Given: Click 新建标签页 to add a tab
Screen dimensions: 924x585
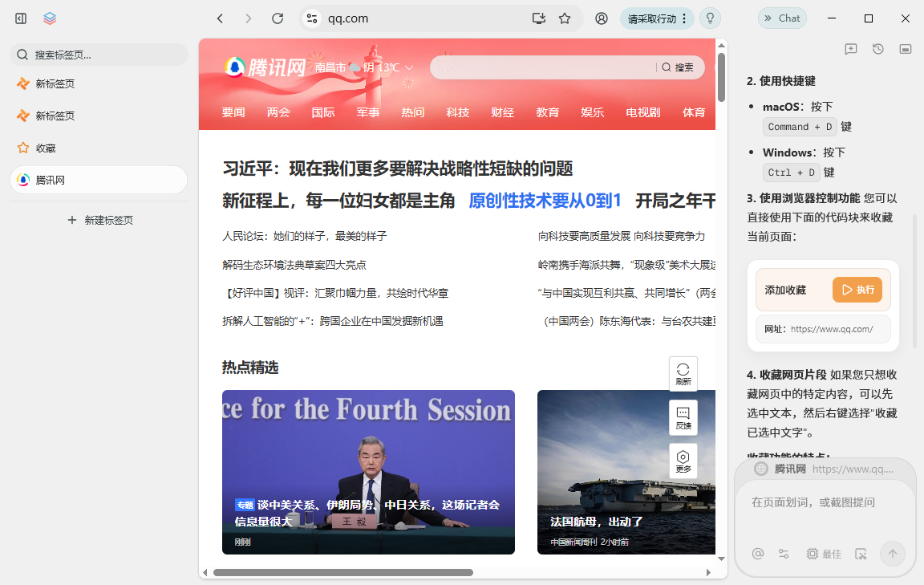Looking at the screenshot, I should (x=100, y=220).
